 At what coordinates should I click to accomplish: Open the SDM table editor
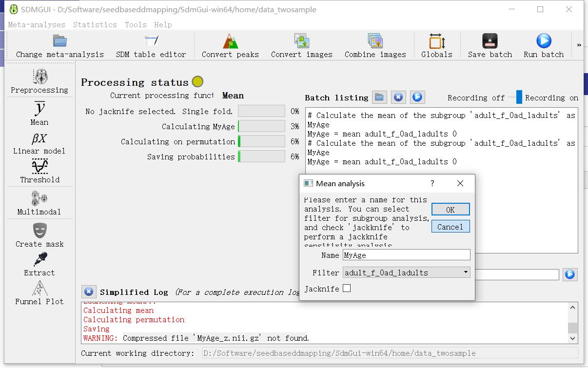pyautogui.click(x=151, y=46)
